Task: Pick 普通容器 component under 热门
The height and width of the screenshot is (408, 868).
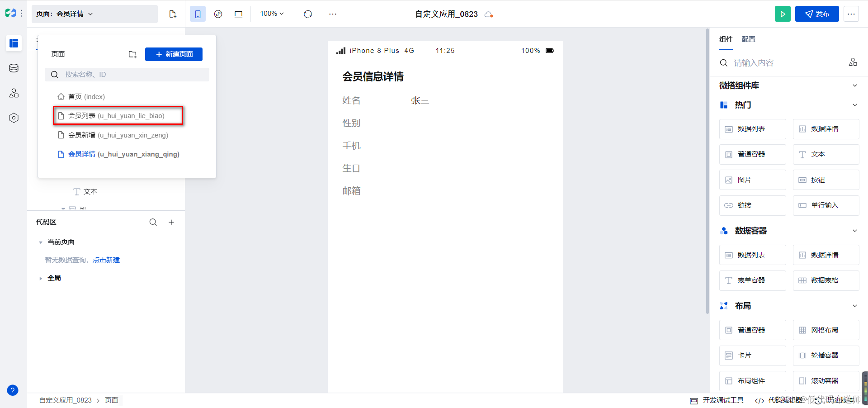Action: 753,155
